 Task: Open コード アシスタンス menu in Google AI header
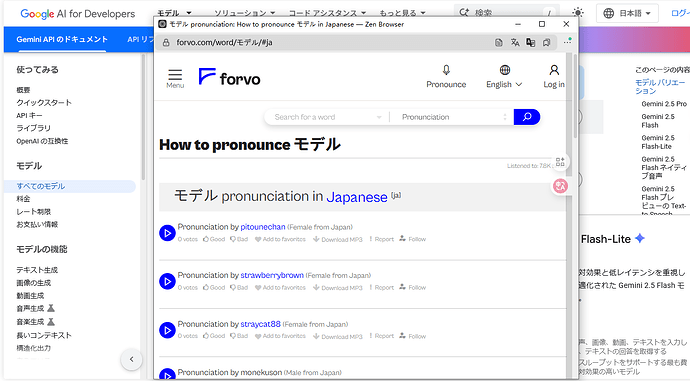click(327, 13)
